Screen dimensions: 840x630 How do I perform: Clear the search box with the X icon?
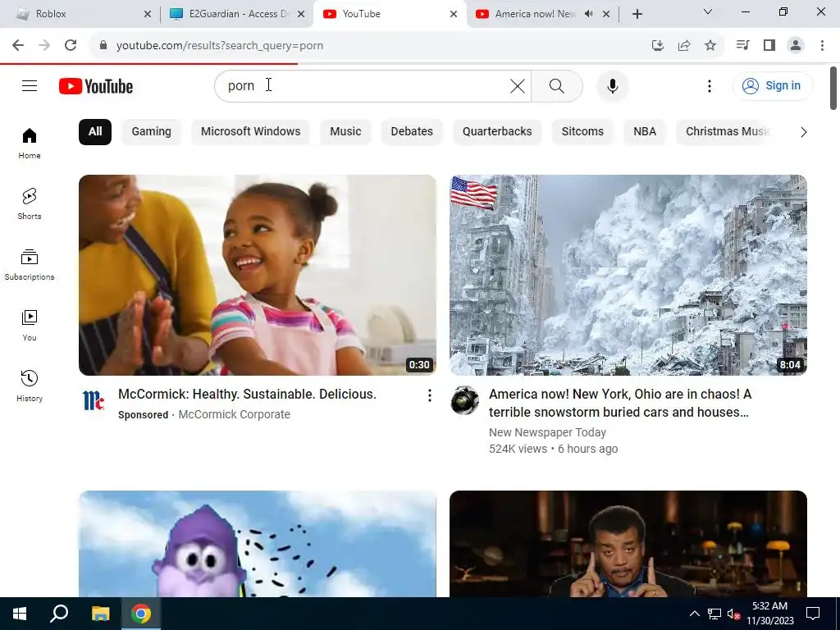[x=518, y=85]
